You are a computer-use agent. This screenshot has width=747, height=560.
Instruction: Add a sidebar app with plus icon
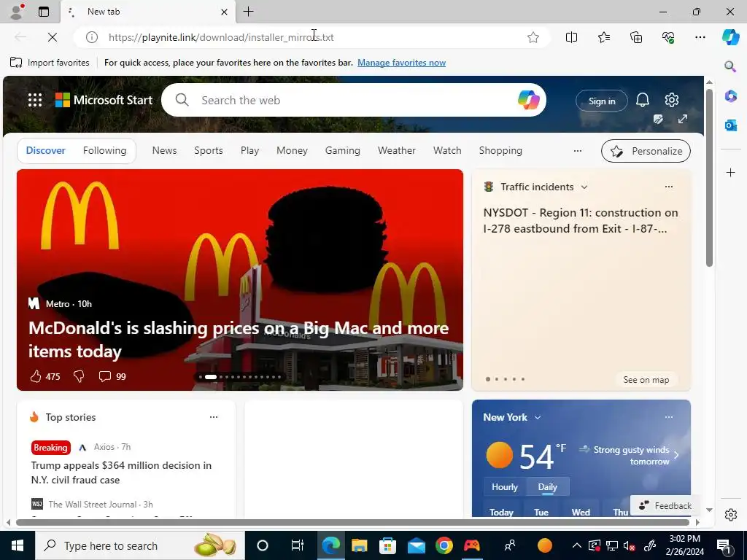pos(731,172)
